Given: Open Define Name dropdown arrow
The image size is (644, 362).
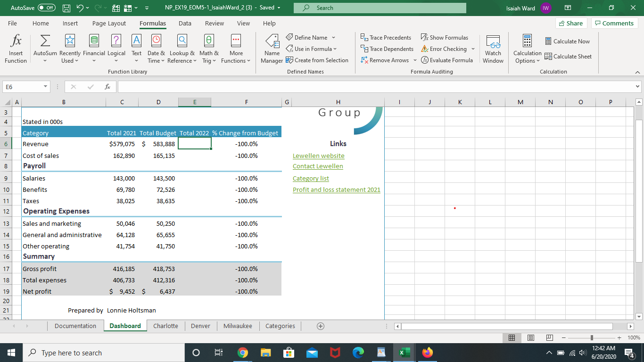Looking at the screenshot, I should click(333, 37).
